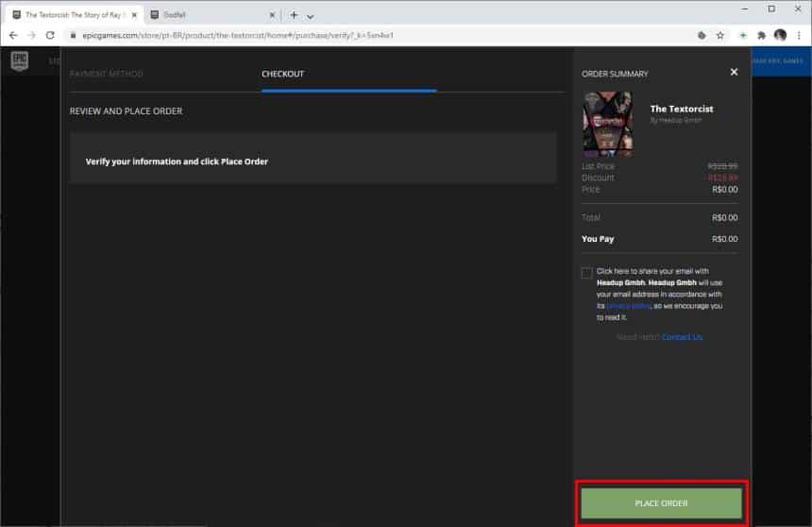The image size is (812, 527).
Task: Click the struck-through List Price value
Action: pos(723,166)
